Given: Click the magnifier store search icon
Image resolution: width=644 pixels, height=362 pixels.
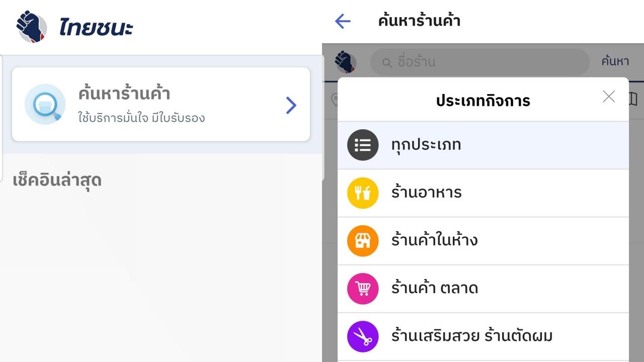Looking at the screenshot, I should coord(45,104).
